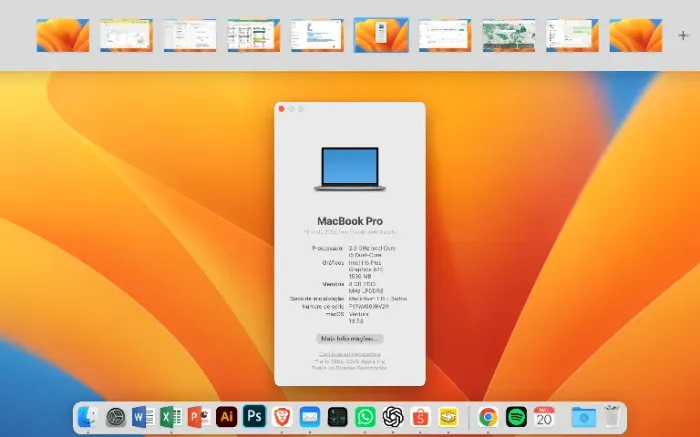Switch to the spreadsheet space thumbnail
Screen dimensions: 700x437
pyautogui.click(x=254, y=35)
